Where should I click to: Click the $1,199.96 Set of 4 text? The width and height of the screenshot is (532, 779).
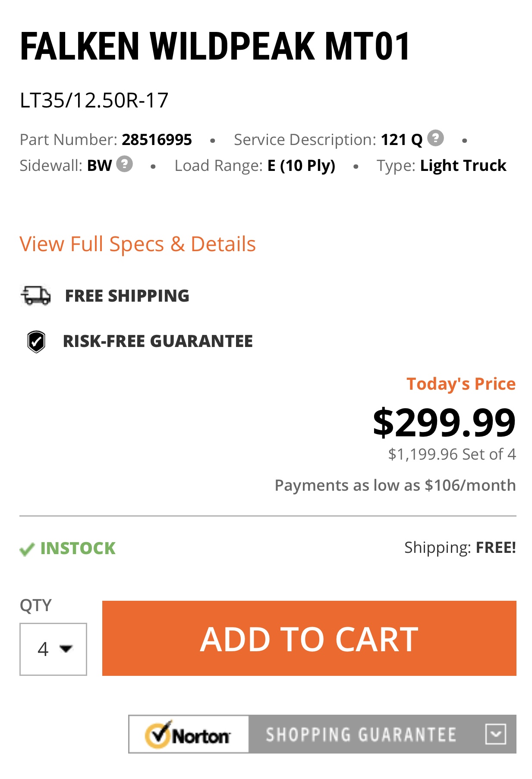pos(452,454)
